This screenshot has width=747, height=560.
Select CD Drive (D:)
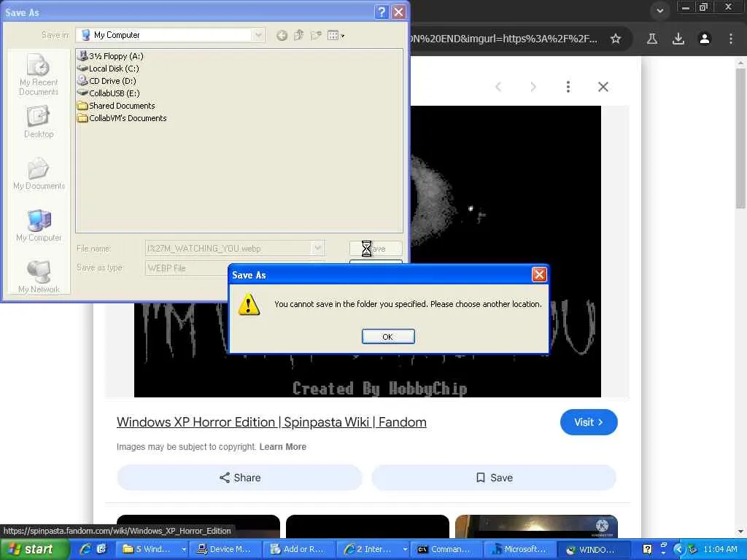(x=107, y=81)
